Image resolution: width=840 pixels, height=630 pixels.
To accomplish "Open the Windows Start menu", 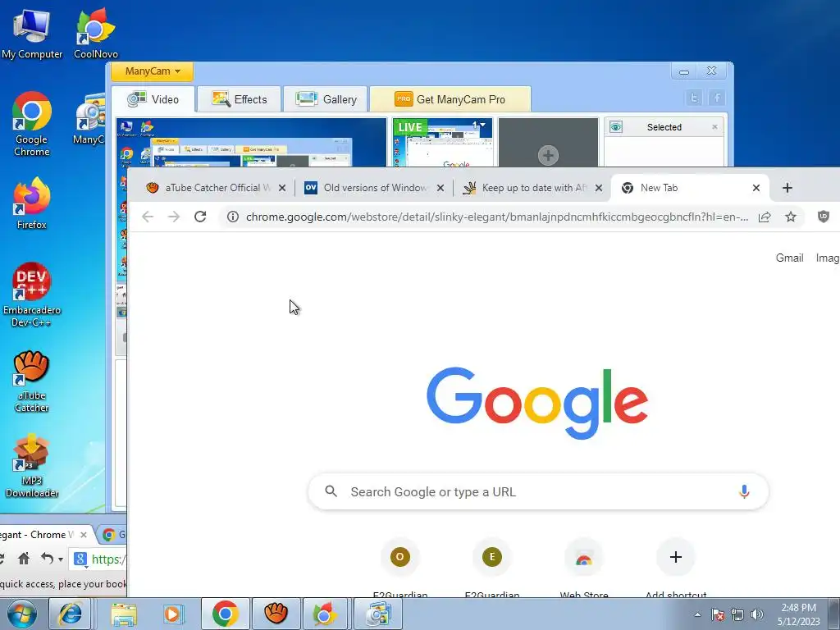I will 21,614.
